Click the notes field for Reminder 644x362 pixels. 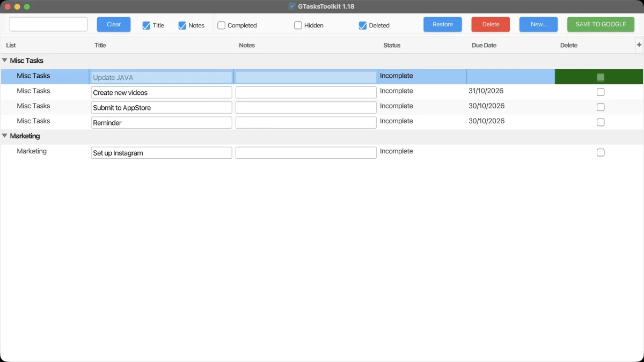click(x=306, y=122)
